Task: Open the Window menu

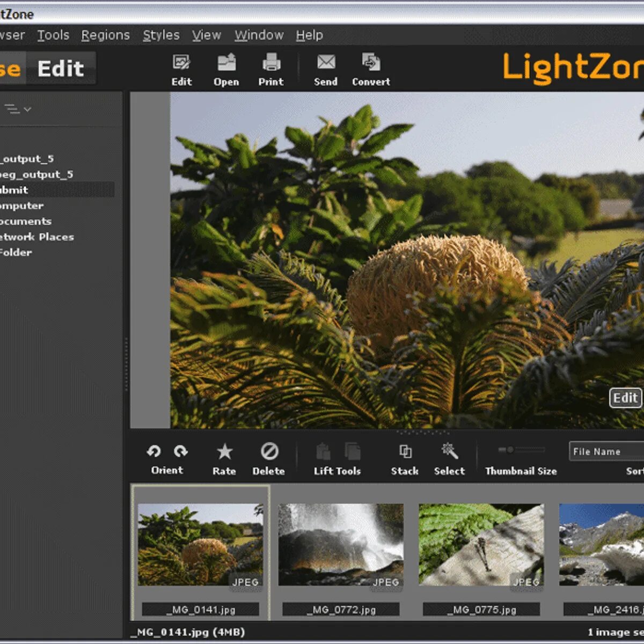Action: tap(259, 35)
